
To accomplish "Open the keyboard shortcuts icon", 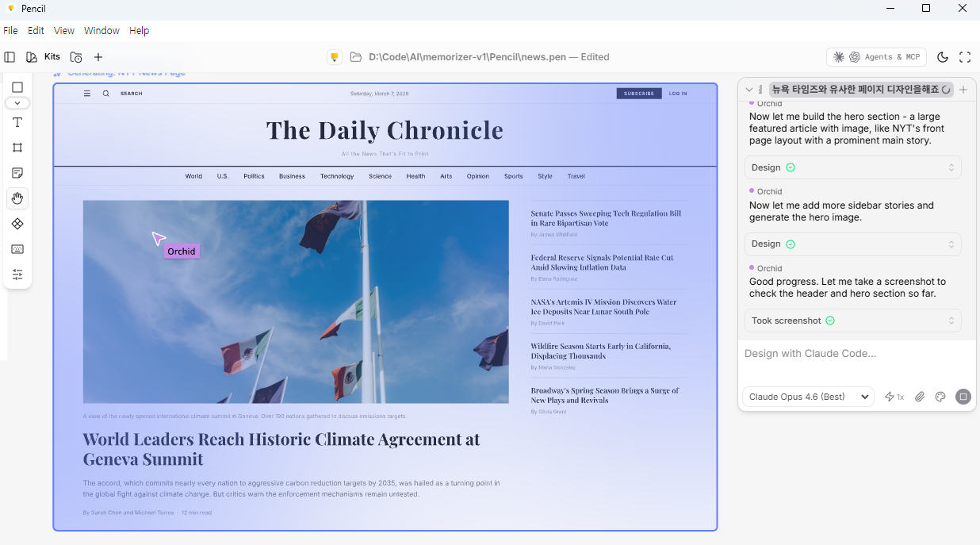I will pos(17,249).
